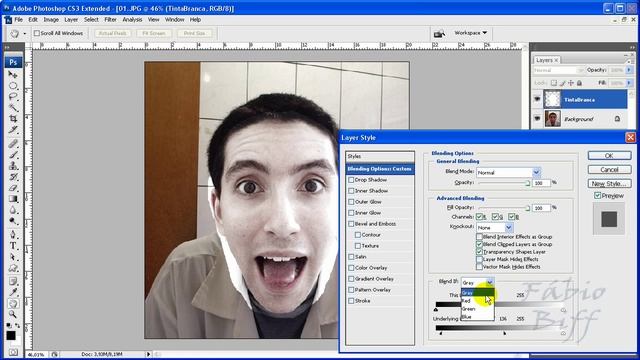Viewport: 640px width, 360px height.
Task: Enable the Stroke effect checkbox
Action: point(351,300)
